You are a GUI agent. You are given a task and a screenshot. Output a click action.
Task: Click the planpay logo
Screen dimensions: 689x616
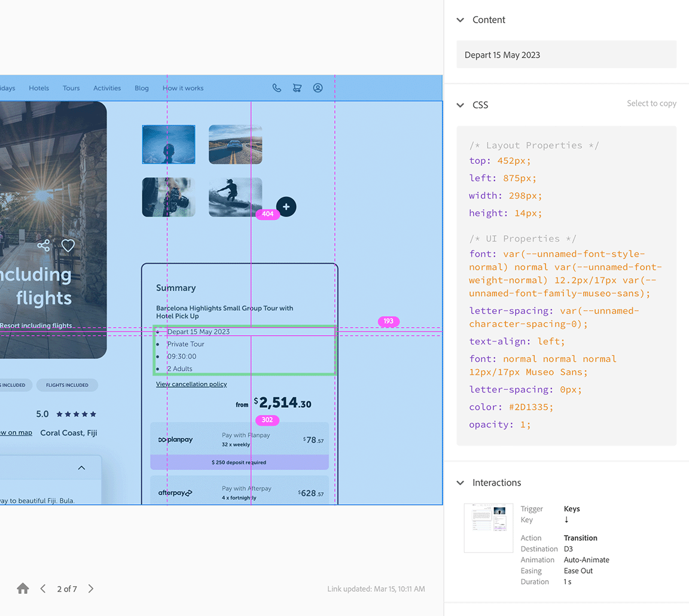click(x=175, y=440)
